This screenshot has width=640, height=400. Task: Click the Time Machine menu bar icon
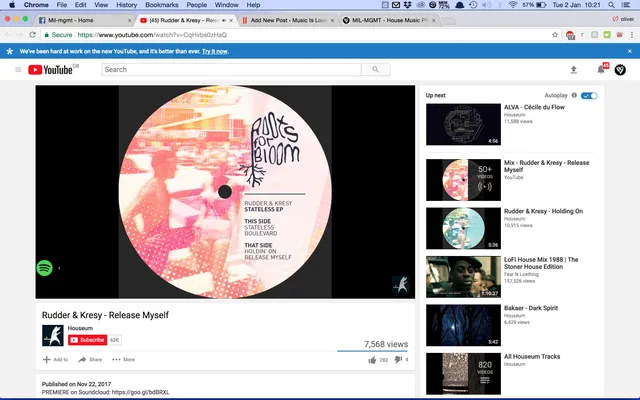(x=473, y=5)
